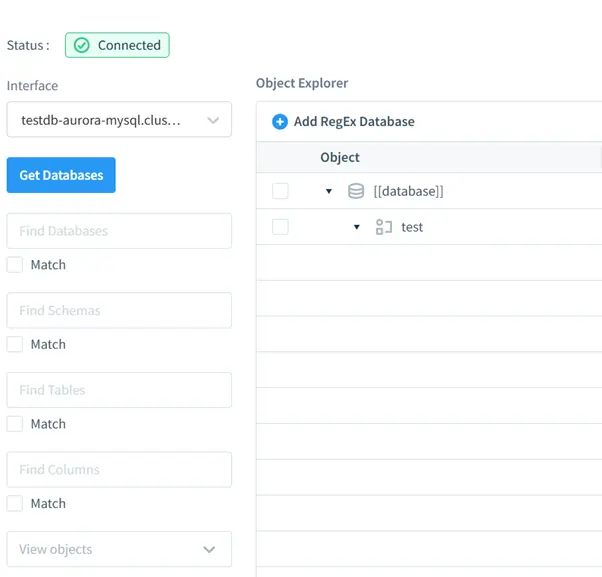Click the Find Columns text field
Image resolution: width=602 pixels, height=577 pixels.
pos(119,469)
